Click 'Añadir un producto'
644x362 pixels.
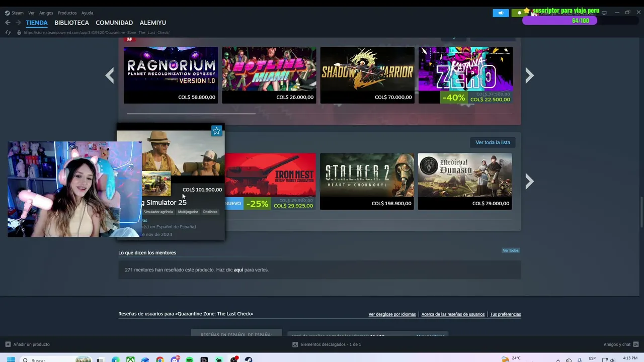click(31, 344)
